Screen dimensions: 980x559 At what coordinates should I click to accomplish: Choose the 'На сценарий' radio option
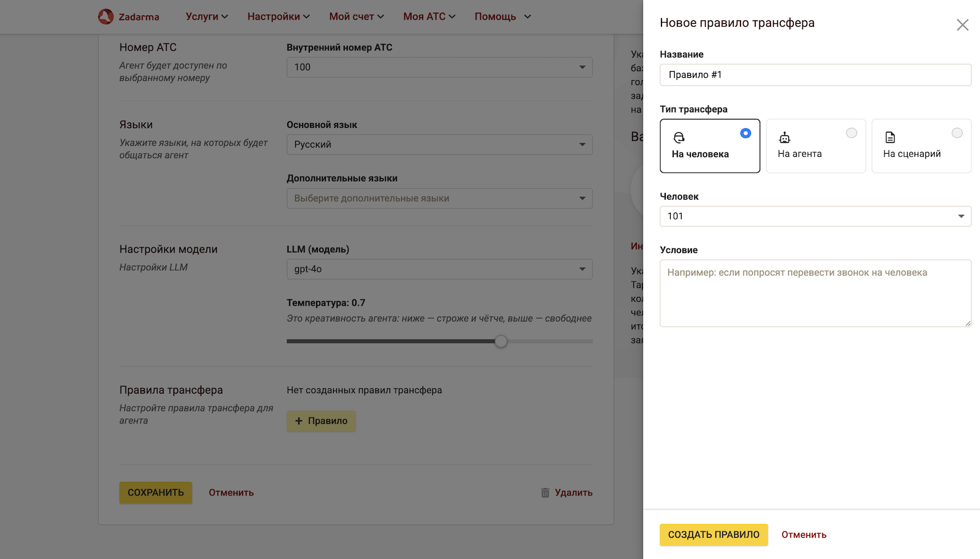957,133
